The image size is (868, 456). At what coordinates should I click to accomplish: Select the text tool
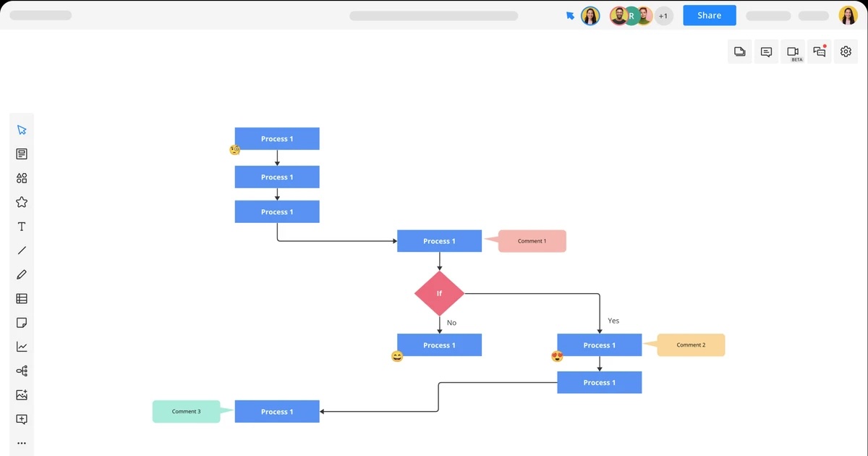22,226
